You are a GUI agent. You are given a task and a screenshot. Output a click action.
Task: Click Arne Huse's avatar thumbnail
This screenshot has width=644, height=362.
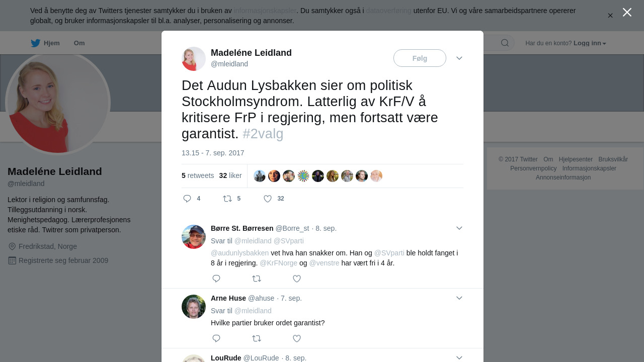click(x=194, y=307)
